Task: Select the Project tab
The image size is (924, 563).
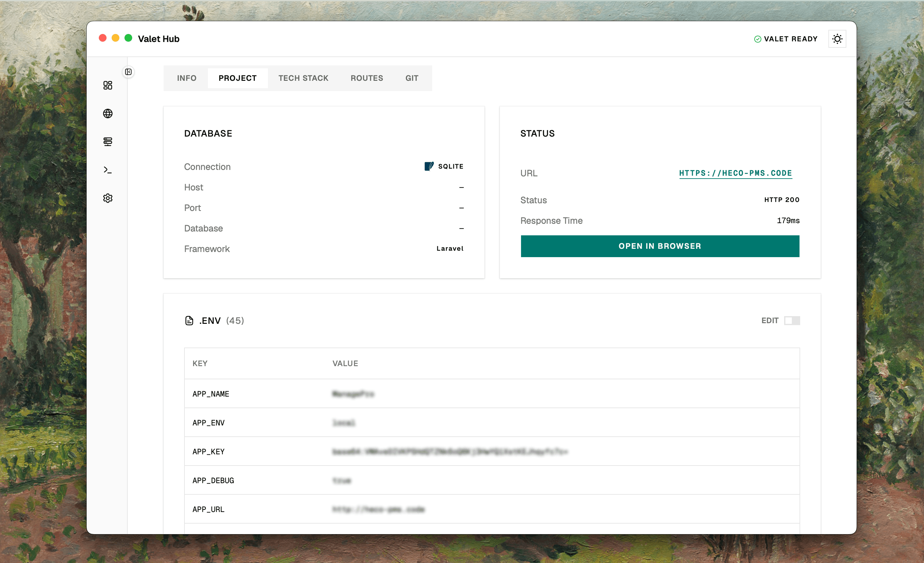Action: coord(238,78)
